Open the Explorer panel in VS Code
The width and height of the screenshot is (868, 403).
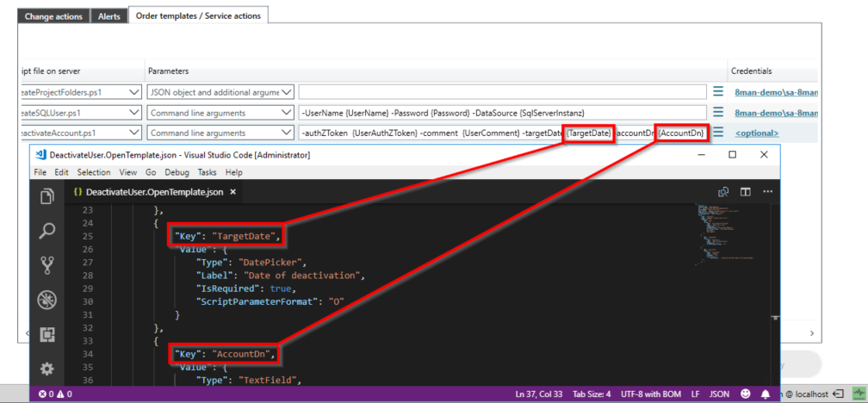point(47,198)
